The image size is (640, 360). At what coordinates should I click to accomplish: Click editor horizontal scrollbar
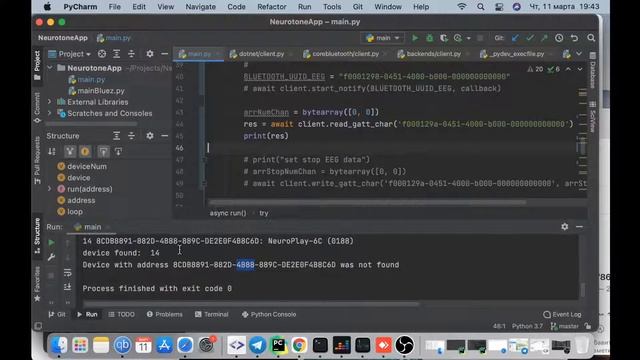tap(367, 202)
